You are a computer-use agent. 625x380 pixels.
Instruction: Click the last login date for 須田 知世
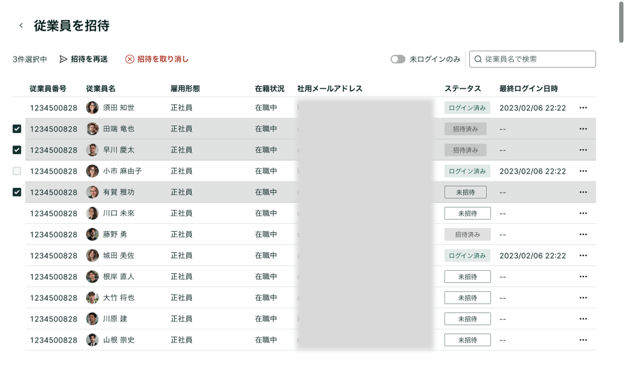(533, 108)
